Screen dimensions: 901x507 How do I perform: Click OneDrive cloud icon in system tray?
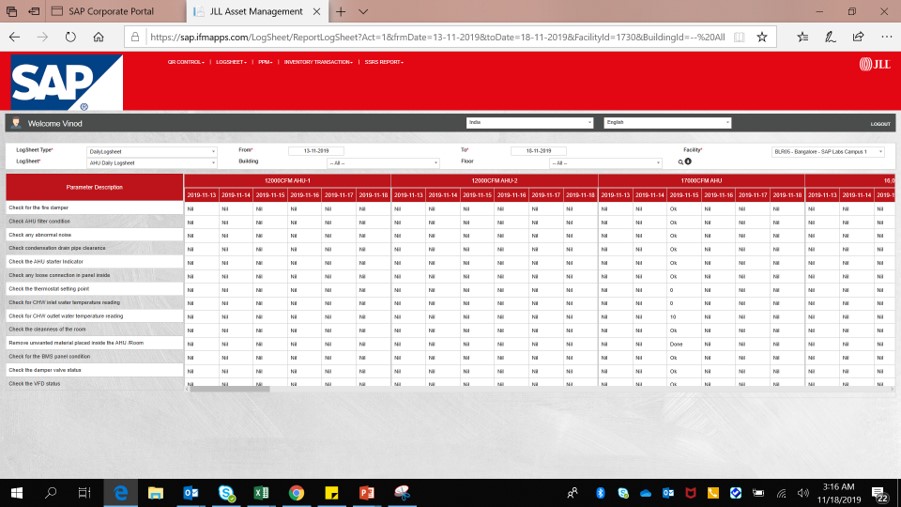(645, 493)
